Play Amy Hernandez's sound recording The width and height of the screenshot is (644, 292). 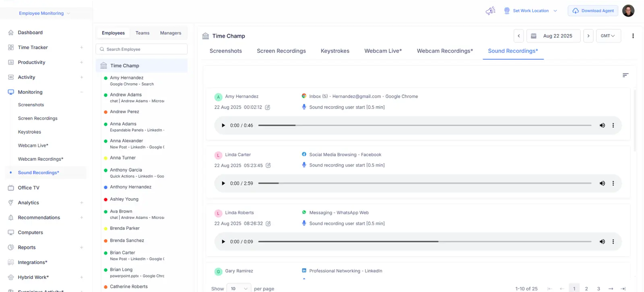[223, 125]
